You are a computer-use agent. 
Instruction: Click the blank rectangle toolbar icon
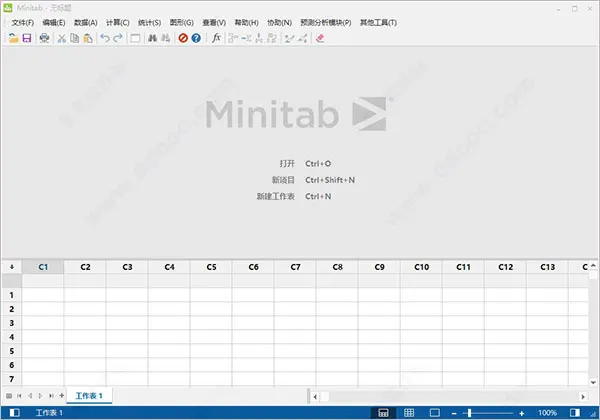pyautogui.click(x=135, y=38)
